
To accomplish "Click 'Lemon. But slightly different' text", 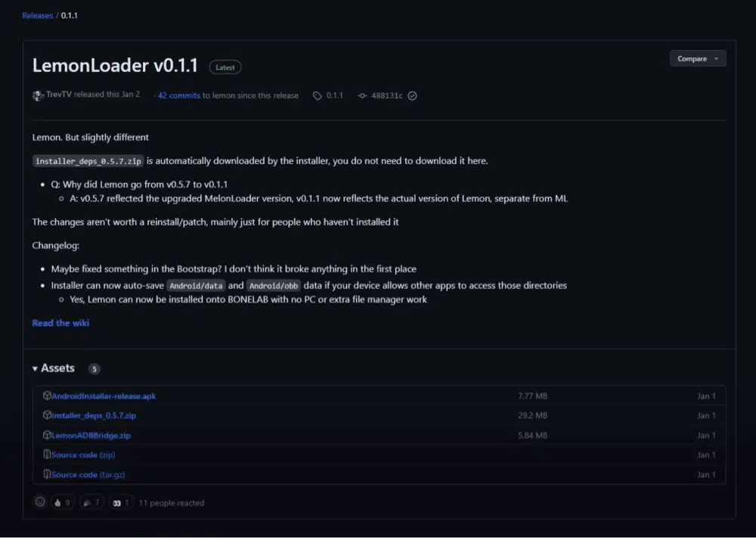I will click(91, 138).
